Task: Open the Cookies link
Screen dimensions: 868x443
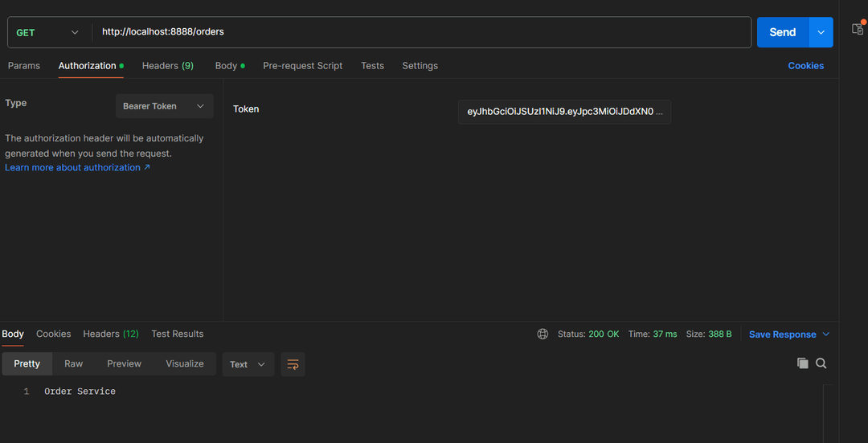Action: [805, 66]
